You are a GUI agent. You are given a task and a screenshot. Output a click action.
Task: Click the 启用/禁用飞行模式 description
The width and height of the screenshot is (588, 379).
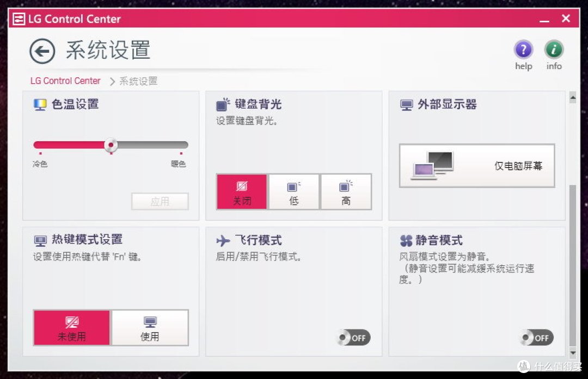[259, 257]
